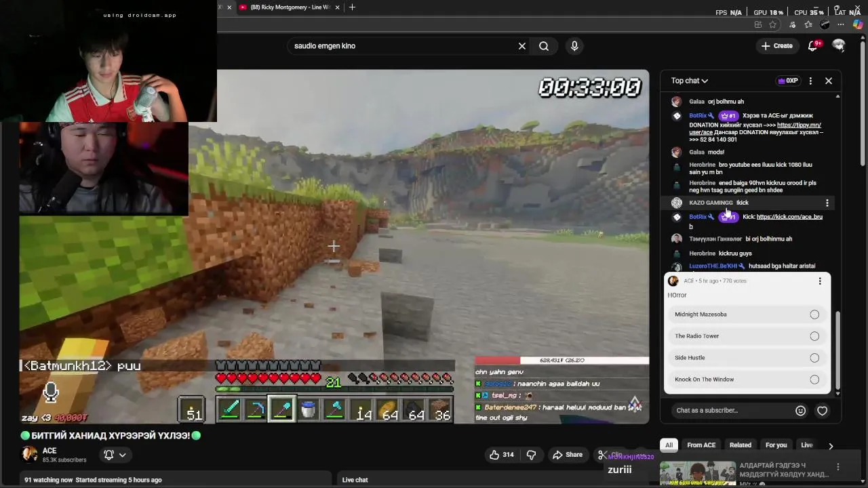
Task: Open Edge settings and more menu
Action: (842, 25)
